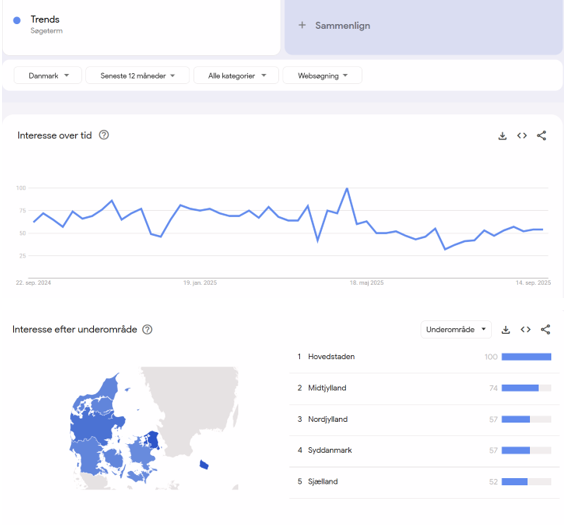Click the Sjælland interest bar

(x=526, y=482)
